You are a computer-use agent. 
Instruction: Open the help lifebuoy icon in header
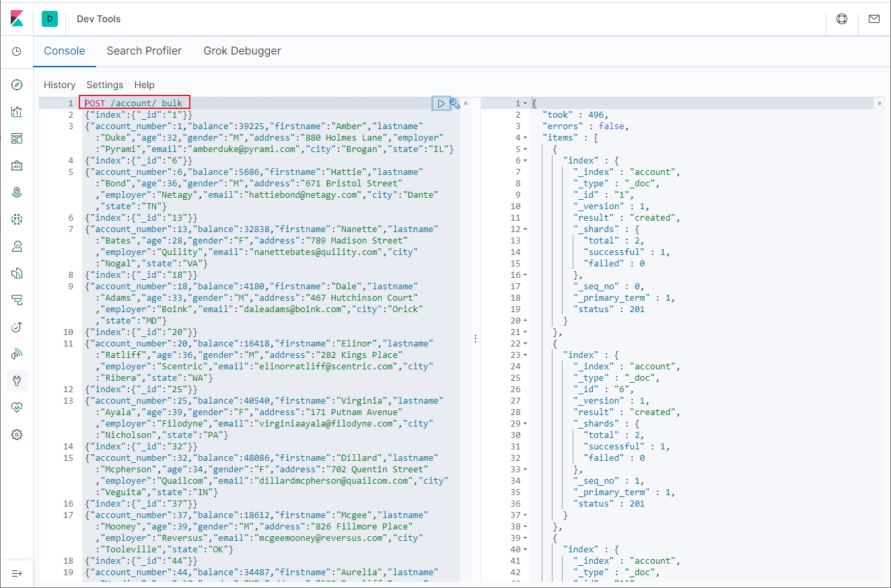coord(842,19)
